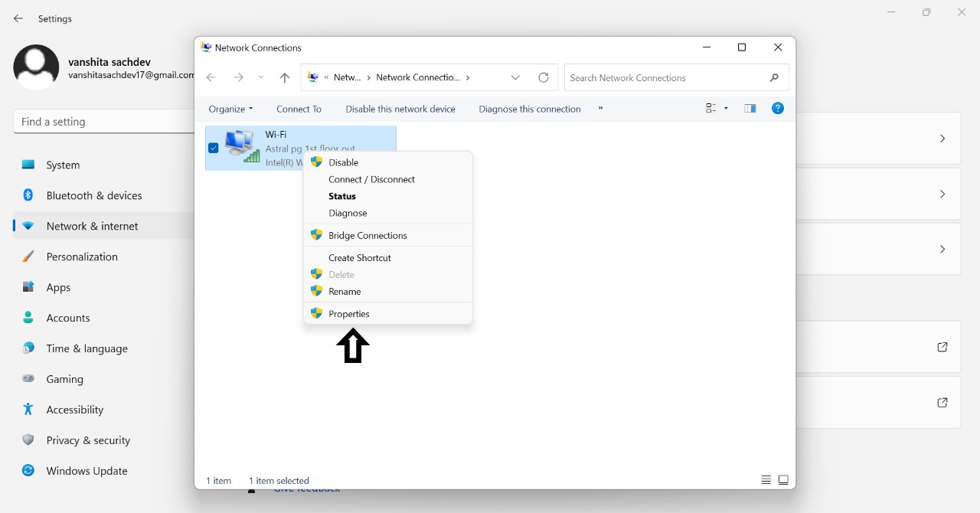Screen dimensions: 980x513
Task: Select Disable in the context menu
Action: click(x=343, y=162)
